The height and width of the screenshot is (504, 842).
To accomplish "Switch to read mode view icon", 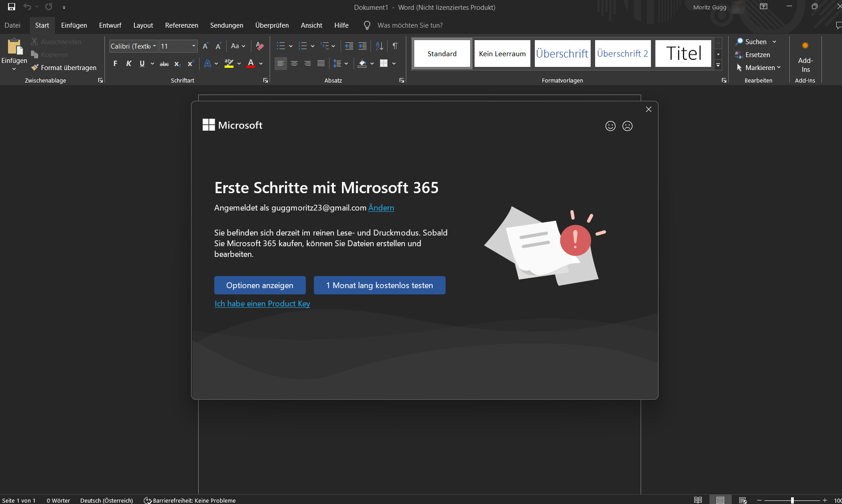I will 698,500.
